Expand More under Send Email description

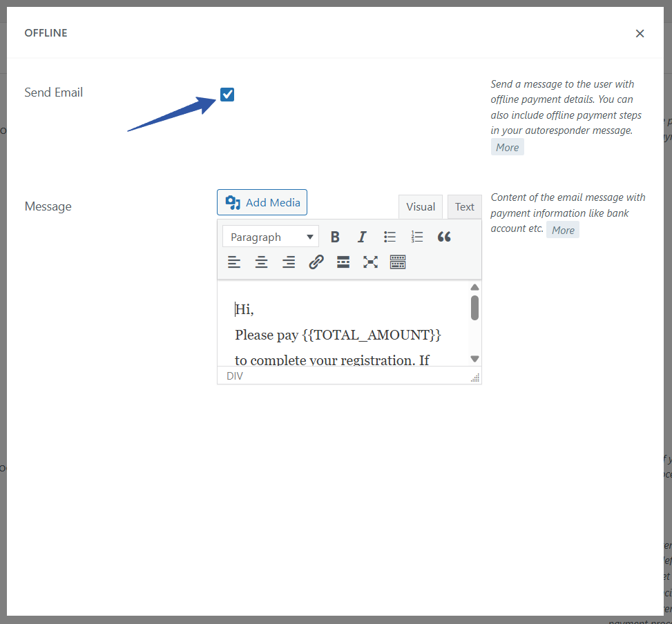point(507,147)
